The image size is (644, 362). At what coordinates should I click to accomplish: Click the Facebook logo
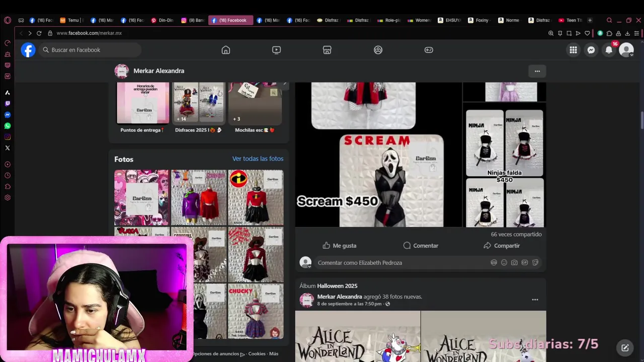[28, 50]
